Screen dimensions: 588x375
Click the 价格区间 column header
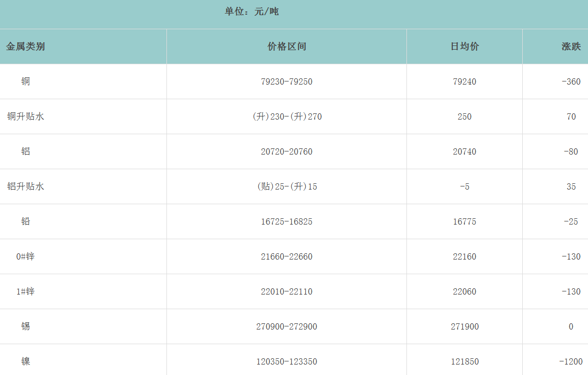coord(286,46)
